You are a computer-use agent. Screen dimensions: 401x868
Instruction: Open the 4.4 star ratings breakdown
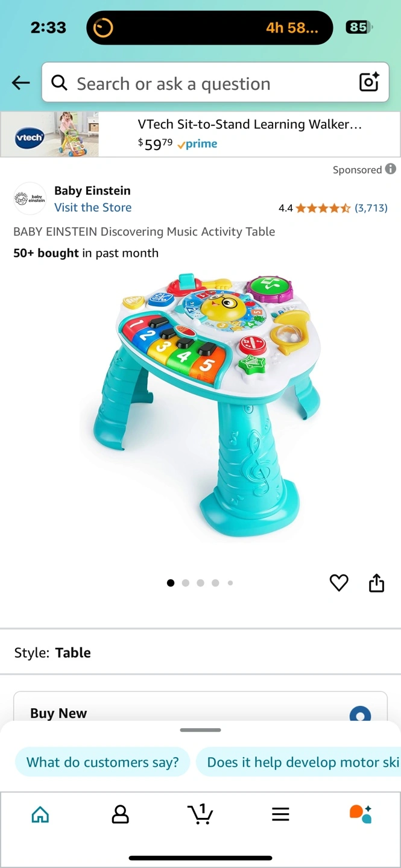point(333,208)
